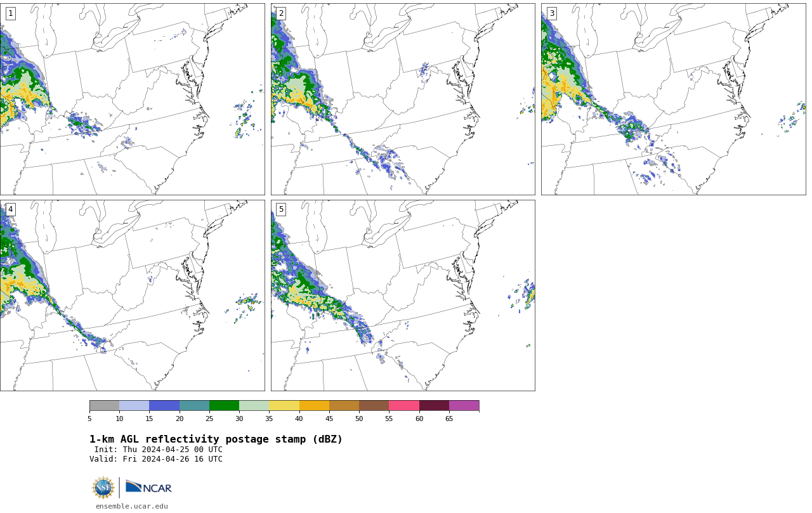Click the pink 55-60 dBZ swatch
The height and width of the screenshot is (513, 812).
tap(404, 406)
